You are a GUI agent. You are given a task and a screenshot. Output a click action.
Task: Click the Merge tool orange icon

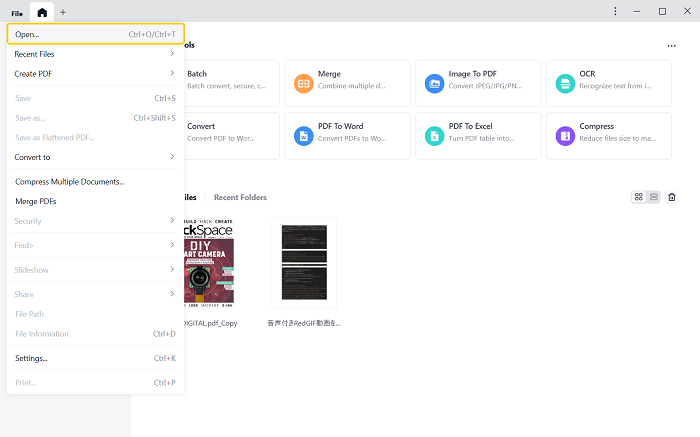[x=304, y=84]
